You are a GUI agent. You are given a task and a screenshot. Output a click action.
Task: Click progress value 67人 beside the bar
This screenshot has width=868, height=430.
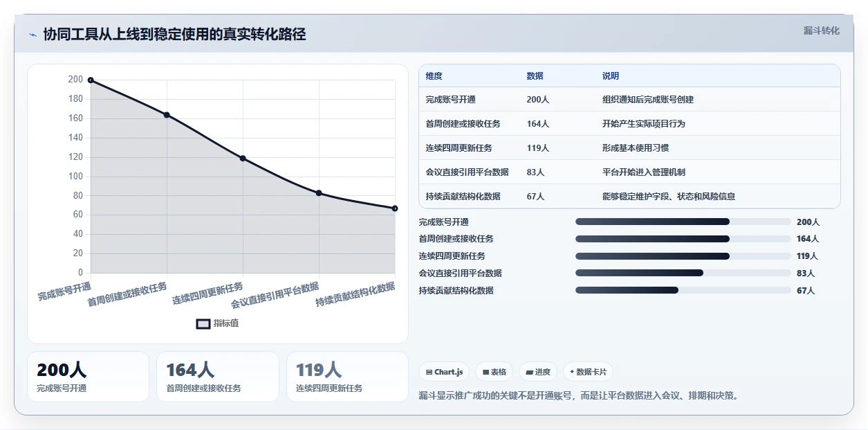[x=806, y=291]
